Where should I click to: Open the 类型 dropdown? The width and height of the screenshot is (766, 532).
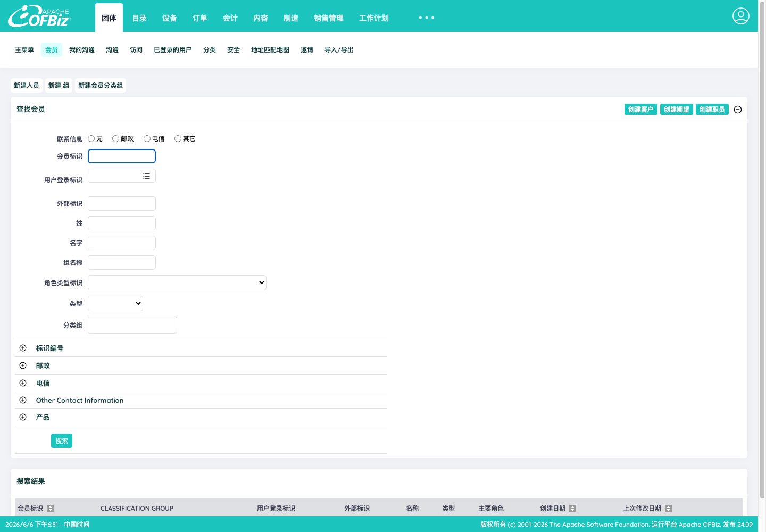point(115,303)
